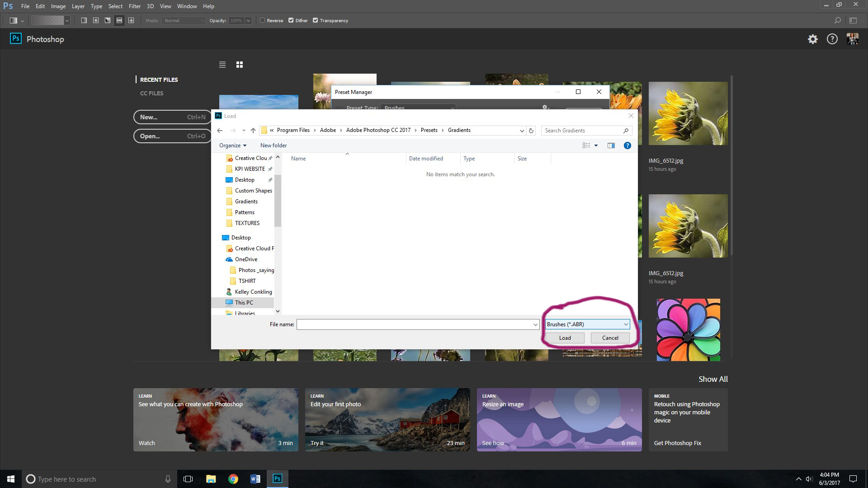Image resolution: width=868 pixels, height=488 pixels.
Task: Open File Explorer from taskbar
Action: (x=211, y=479)
